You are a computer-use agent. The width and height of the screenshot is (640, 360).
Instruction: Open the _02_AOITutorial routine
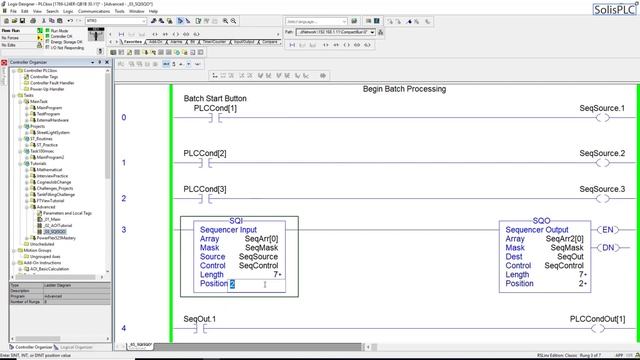click(58, 225)
